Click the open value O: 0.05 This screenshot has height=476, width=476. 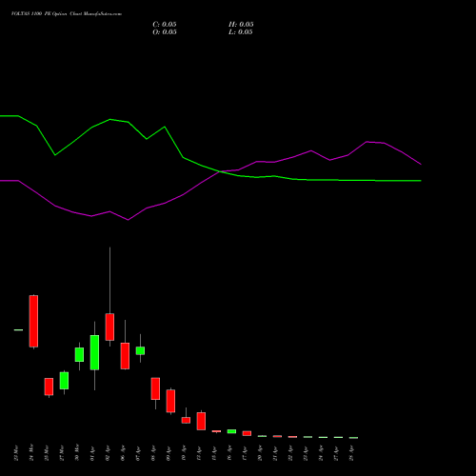tap(165, 32)
